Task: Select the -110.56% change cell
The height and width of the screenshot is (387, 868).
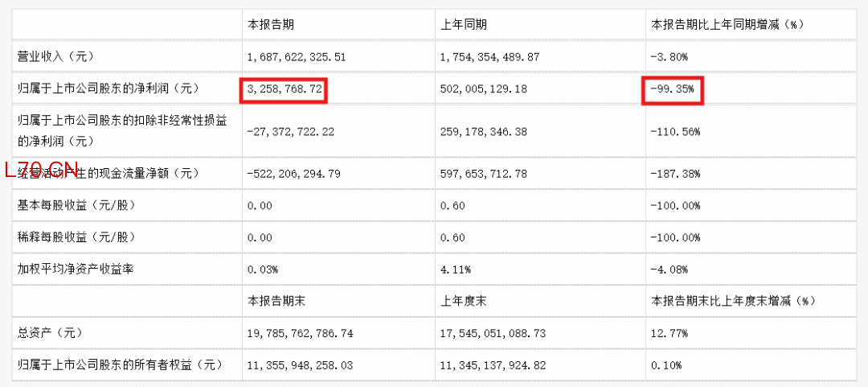Action: (675, 130)
